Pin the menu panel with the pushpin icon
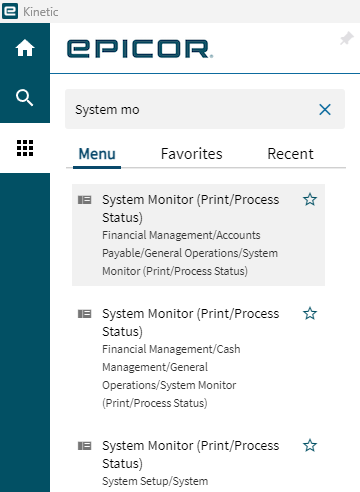Screen dimensions: 360x492 click(347, 39)
